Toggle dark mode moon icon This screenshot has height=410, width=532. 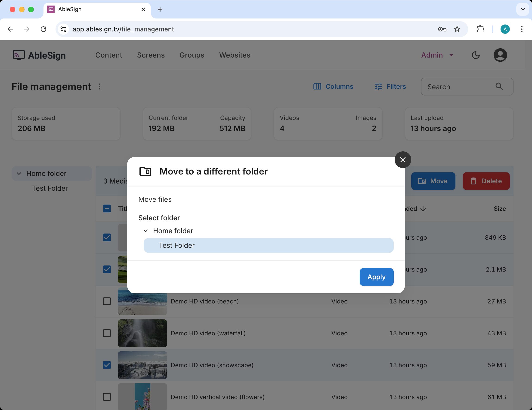(476, 55)
